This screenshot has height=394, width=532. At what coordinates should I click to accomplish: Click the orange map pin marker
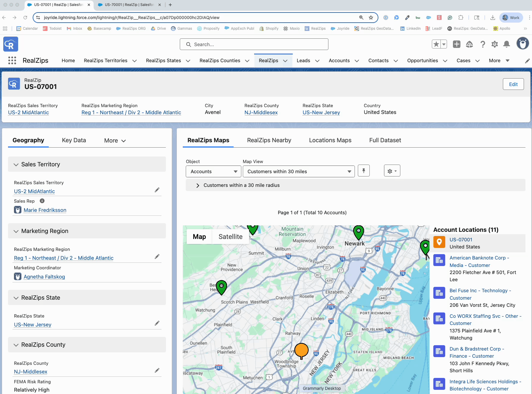[301, 351]
